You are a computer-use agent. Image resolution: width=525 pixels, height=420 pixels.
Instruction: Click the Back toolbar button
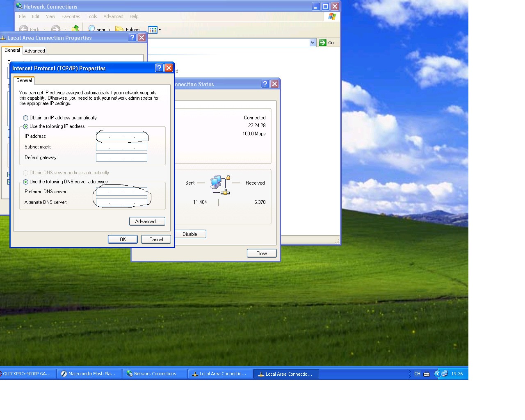[x=30, y=29]
